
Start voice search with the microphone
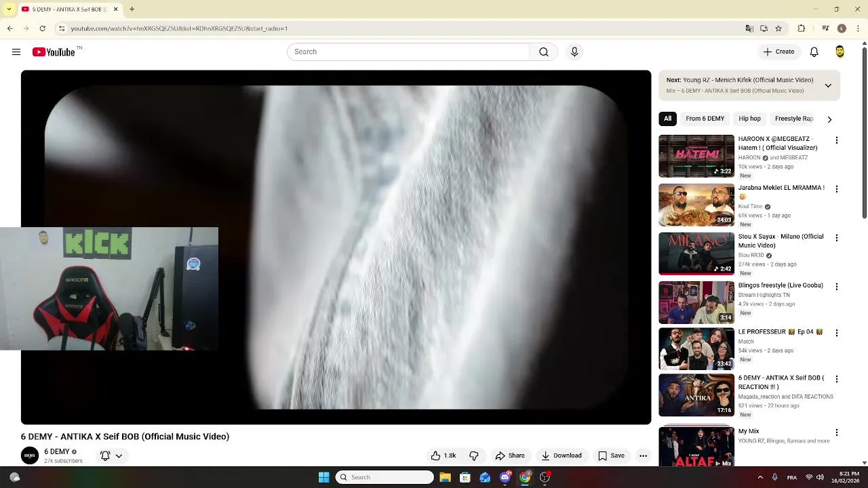point(574,52)
